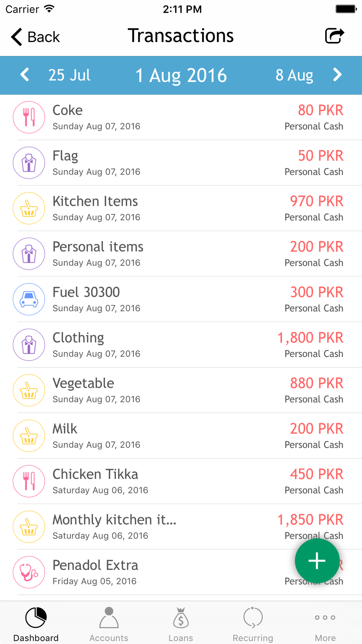Go back using the Back button
Viewport: 362px width, 644px height.
point(35,37)
